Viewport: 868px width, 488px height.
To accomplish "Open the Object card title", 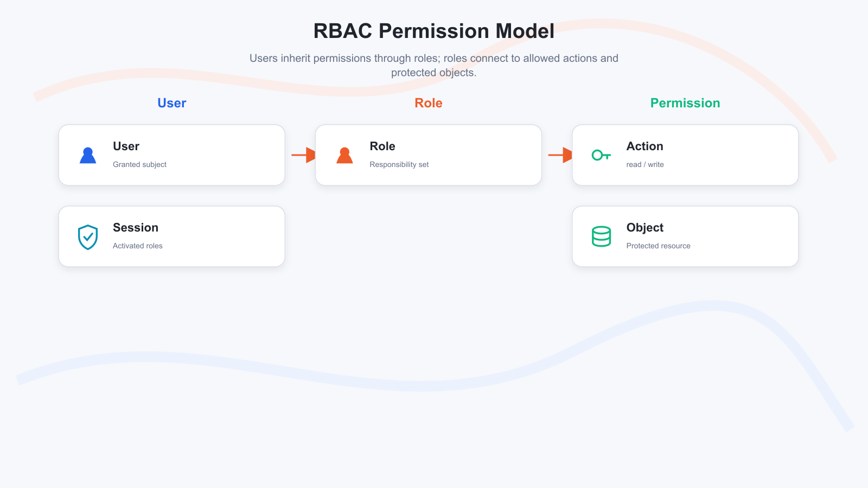I will pyautogui.click(x=645, y=228).
